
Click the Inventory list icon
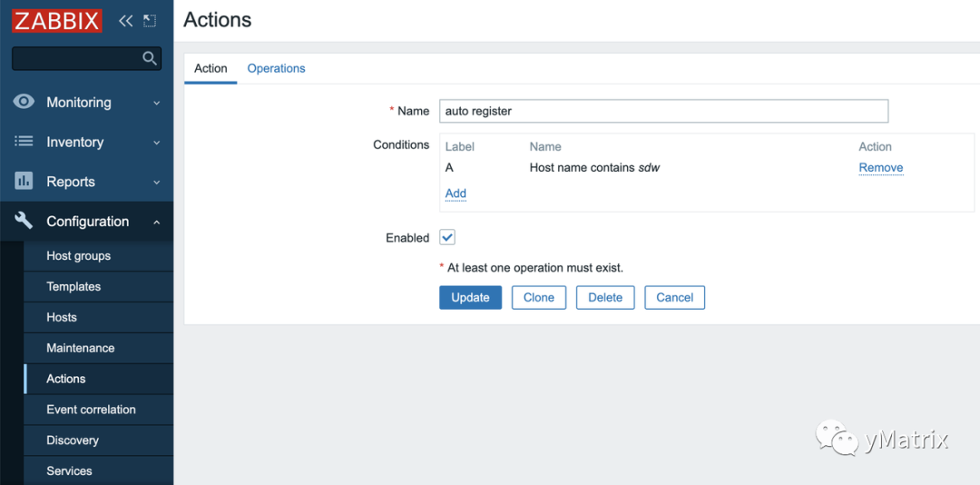[x=24, y=142]
